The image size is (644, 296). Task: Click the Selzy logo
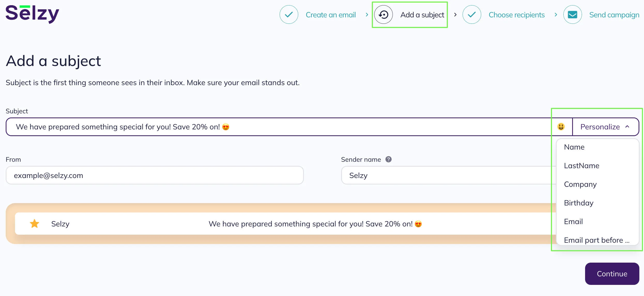tap(32, 14)
